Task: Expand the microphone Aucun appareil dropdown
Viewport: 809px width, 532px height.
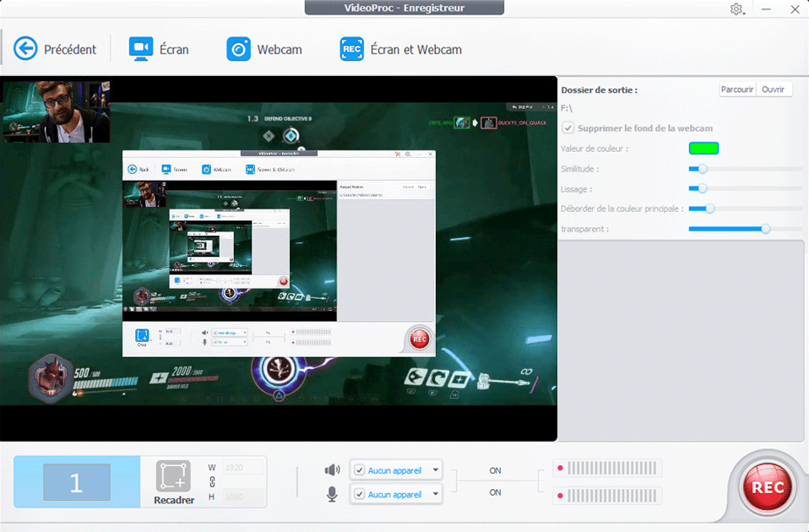Action: [x=436, y=494]
